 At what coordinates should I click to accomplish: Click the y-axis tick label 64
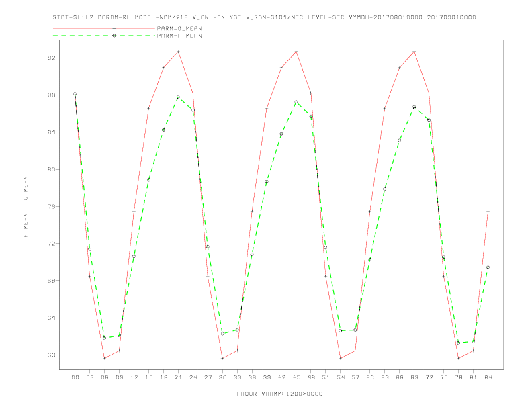coord(51,318)
